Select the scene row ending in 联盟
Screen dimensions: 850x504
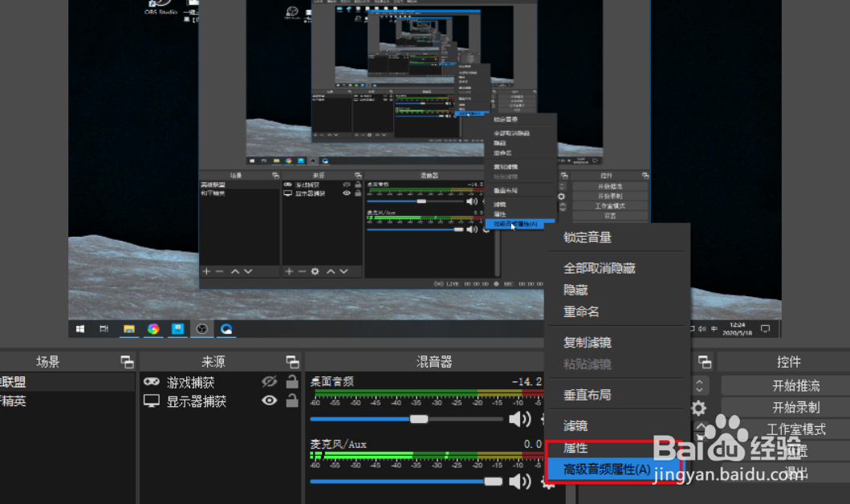[67, 382]
